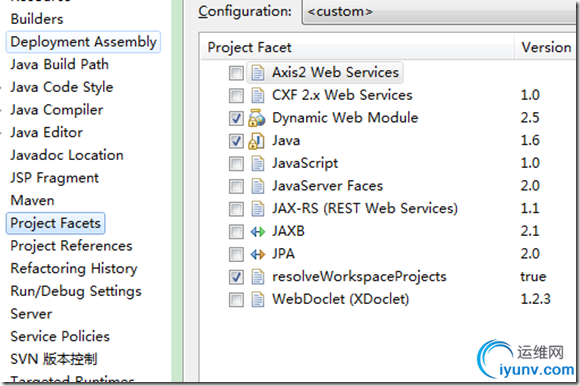Click the WebDoclet (XDoclet) document icon
The height and width of the screenshot is (386, 580).
click(x=257, y=299)
